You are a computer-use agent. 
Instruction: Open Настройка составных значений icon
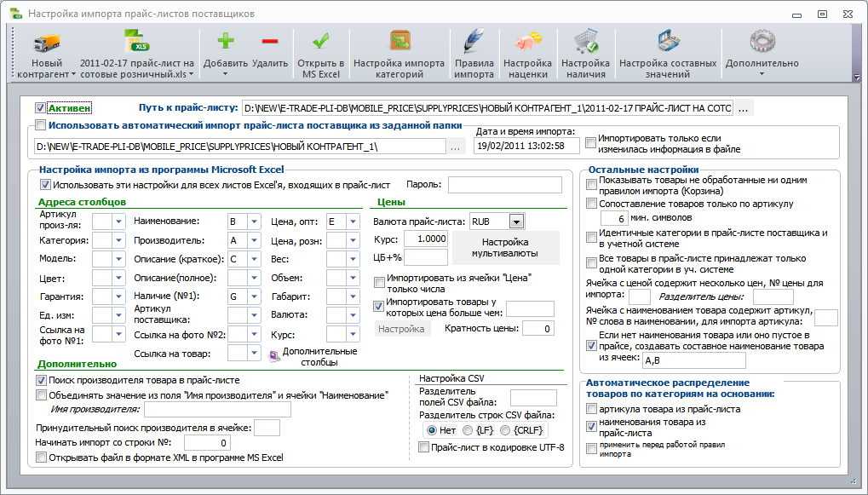[668, 42]
